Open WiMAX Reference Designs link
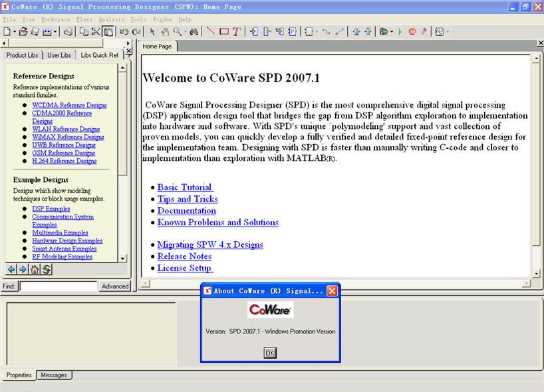Image resolution: width=544 pixels, height=392 pixels. (68, 137)
